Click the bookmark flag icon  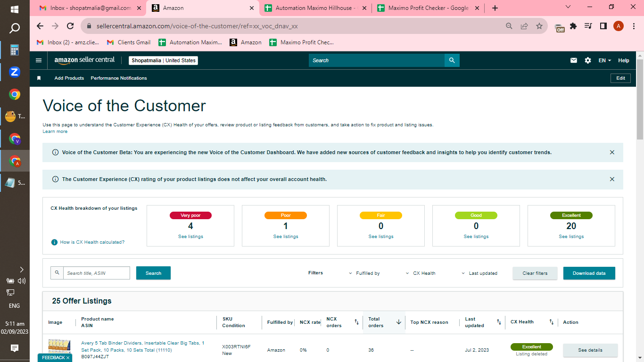39,78
